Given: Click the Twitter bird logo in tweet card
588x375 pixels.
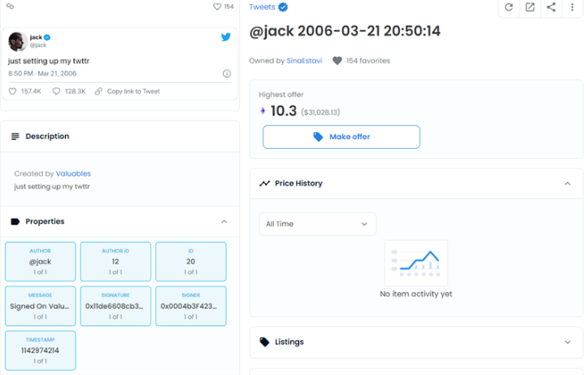Looking at the screenshot, I should (x=226, y=37).
